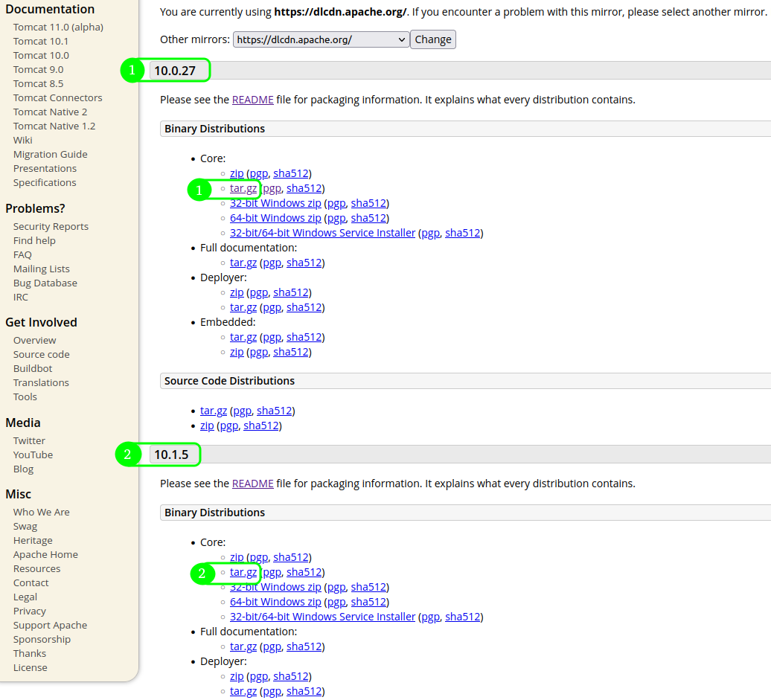Click the Change mirror button

coord(432,39)
